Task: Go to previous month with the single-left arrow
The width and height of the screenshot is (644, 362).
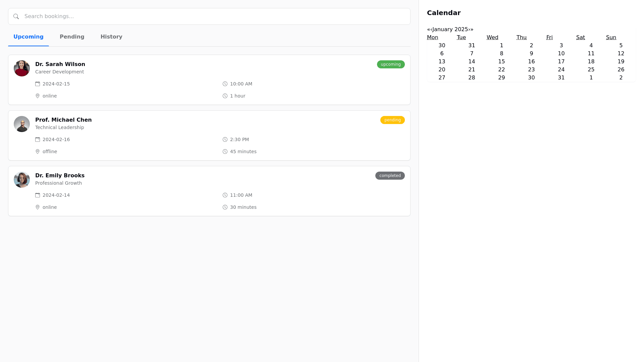Action: pyautogui.click(x=432, y=29)
